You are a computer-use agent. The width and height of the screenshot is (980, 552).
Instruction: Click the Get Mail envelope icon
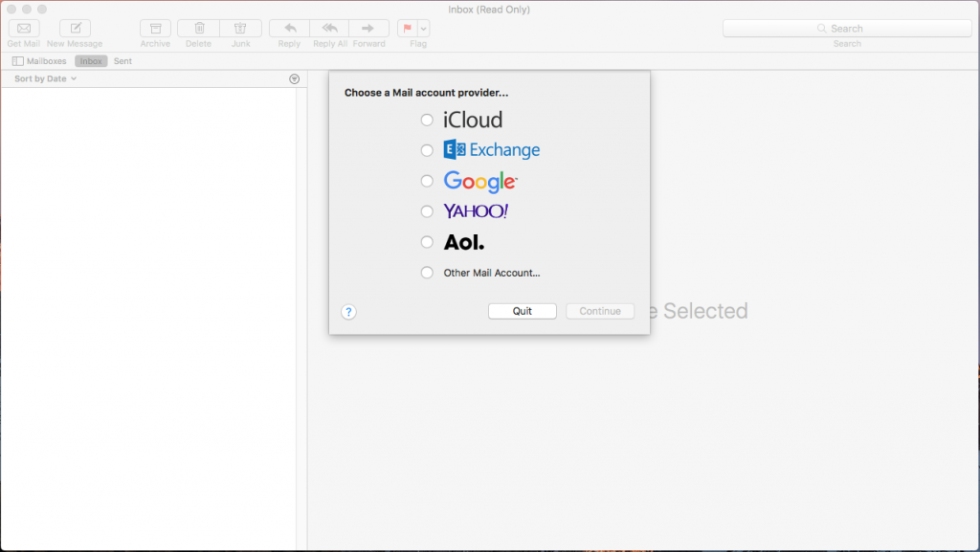click(x=24, y=28)
